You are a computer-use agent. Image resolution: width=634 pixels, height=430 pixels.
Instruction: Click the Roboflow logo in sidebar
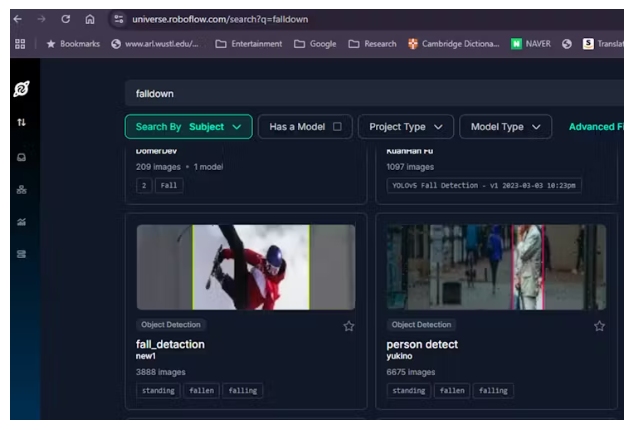pyautogui.click(x=21, y=90)
